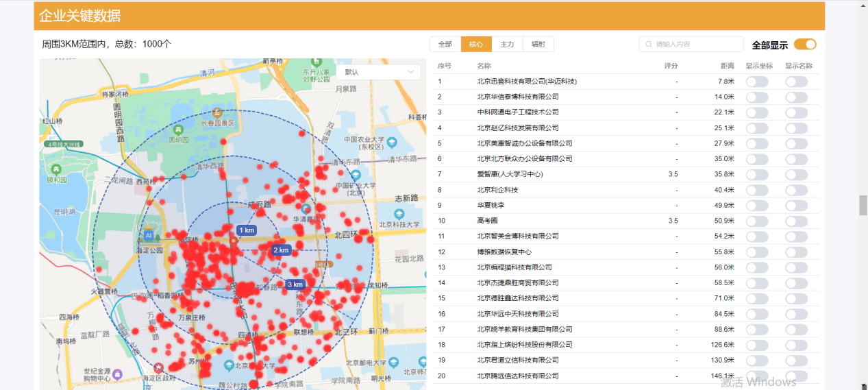Click the 2 km radius marker on map
Image resolution: width=868 pixels, height=390 pixels.
pyautogui.click(x=281, y=250)
